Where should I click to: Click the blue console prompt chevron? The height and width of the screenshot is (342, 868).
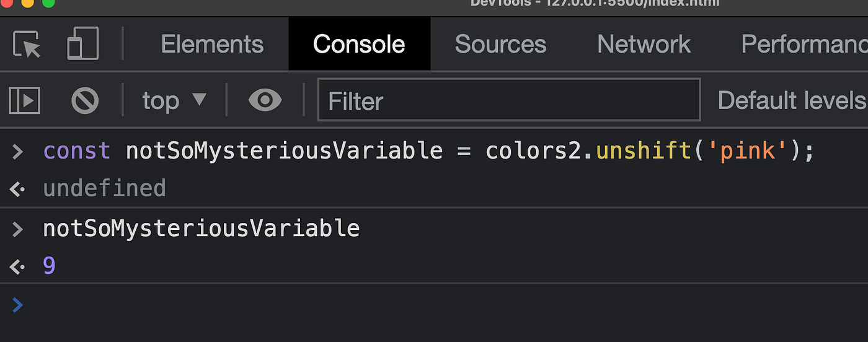point(17,304)
